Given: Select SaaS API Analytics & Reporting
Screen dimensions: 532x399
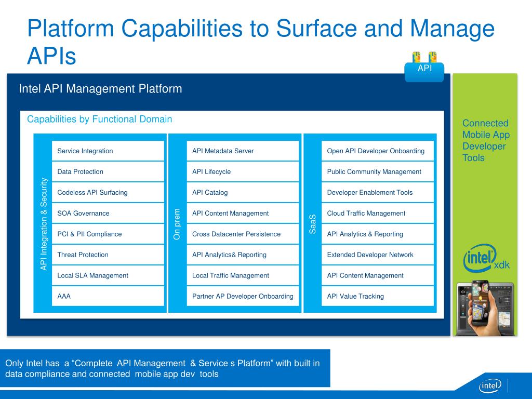Looking at the screenshot, I should [378, 234].
